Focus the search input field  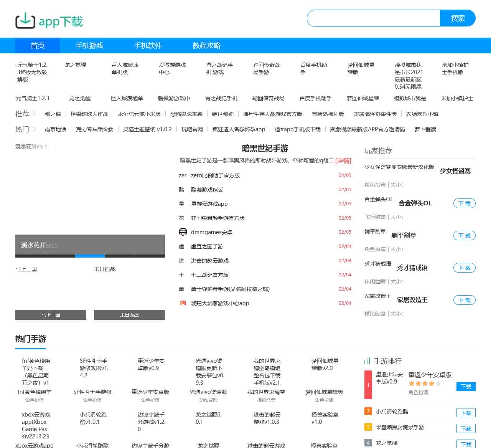(373, 18)
